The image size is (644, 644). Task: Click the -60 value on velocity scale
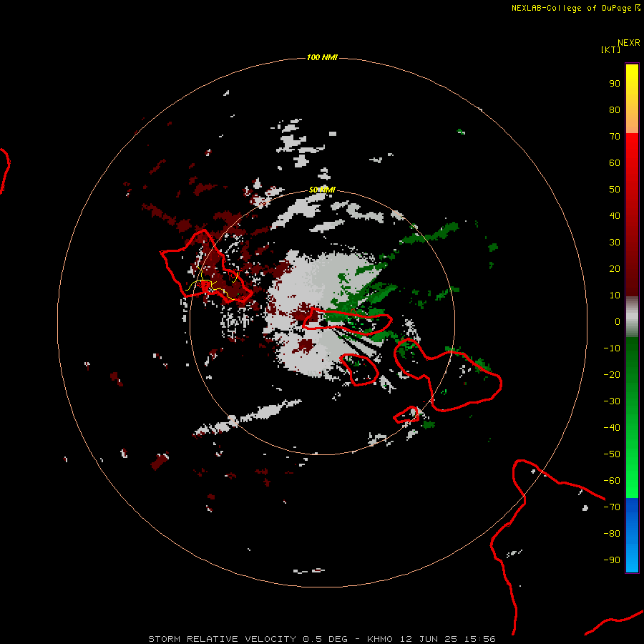click(612, 481)
